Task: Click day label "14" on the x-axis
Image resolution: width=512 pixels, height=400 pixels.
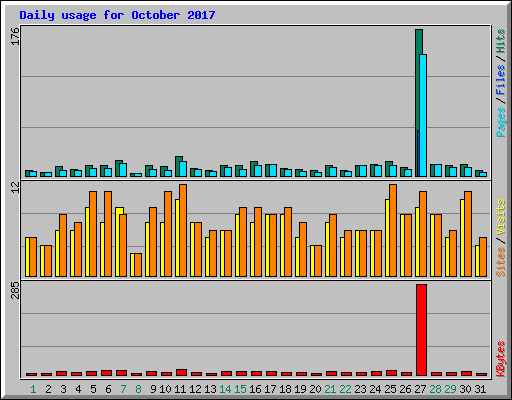Action: pyautogui.click(x=225, y=389)
